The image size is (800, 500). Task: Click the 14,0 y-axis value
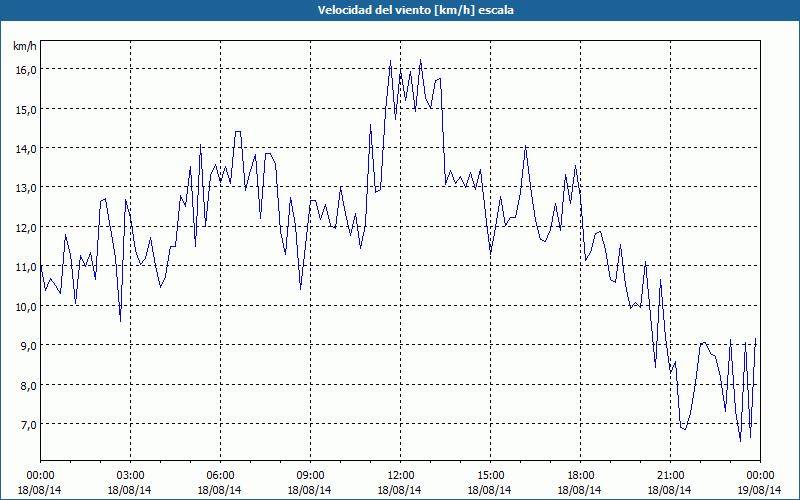click(x=26, y=149)
